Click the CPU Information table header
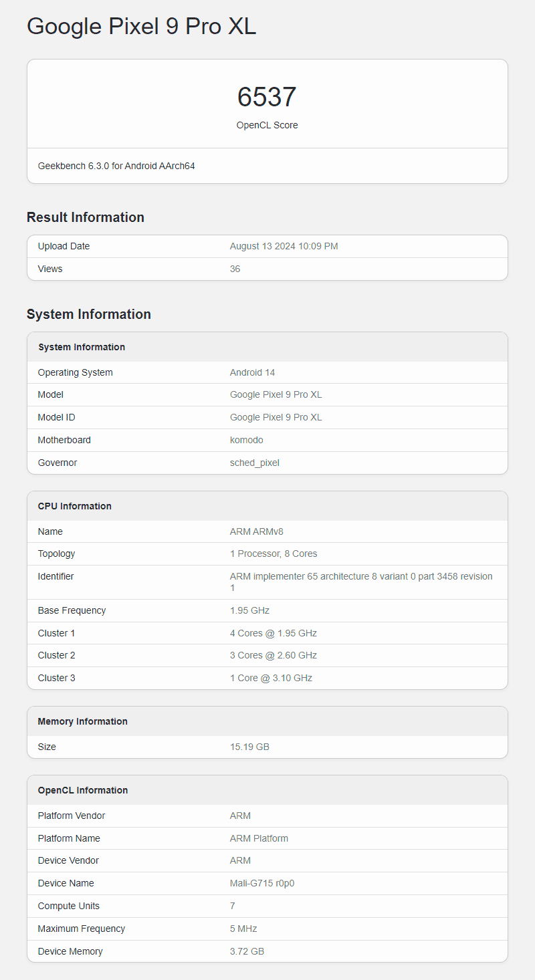535x980 pixels. [x=74, y=506]
